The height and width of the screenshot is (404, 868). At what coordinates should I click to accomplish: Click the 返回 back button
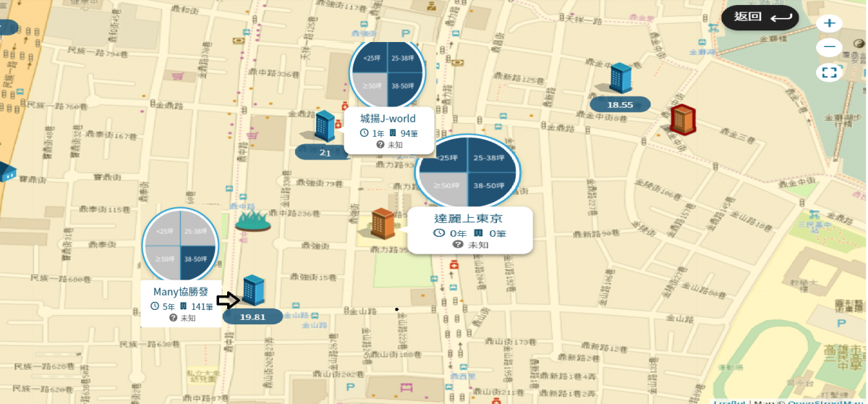759,17
